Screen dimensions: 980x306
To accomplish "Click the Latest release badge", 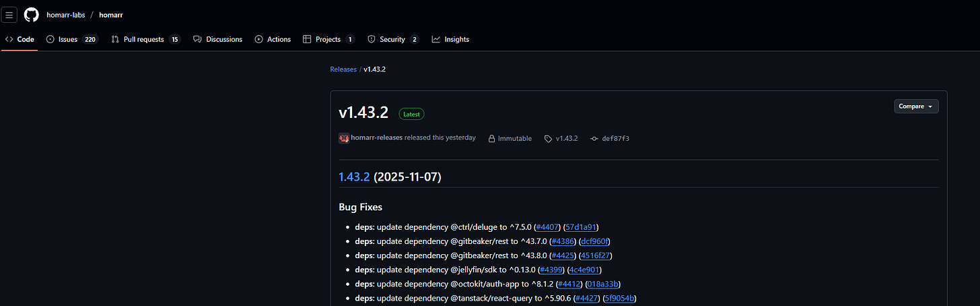I will pos(411,114).
